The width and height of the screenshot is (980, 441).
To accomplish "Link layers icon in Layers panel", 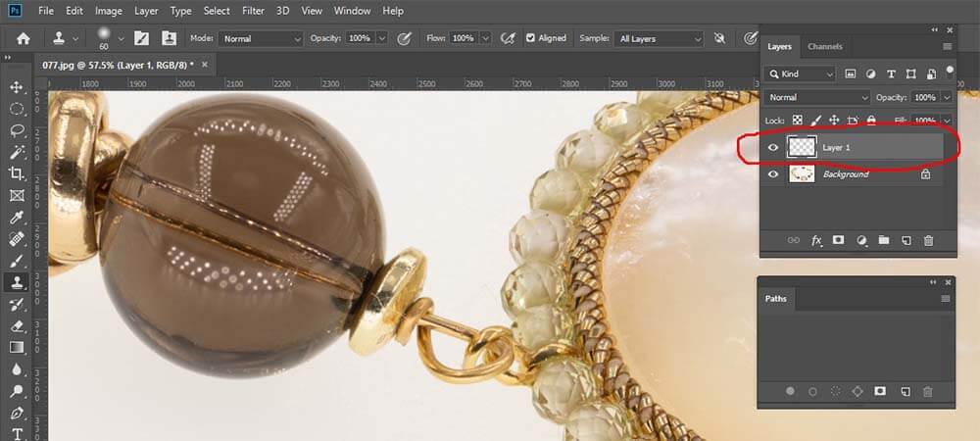I will pos(793,240).
